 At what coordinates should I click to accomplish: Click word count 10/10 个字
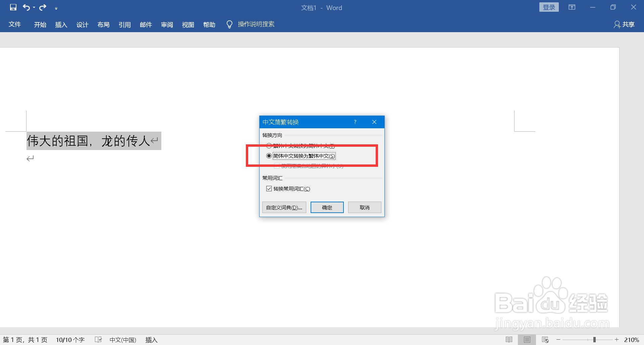70,340
